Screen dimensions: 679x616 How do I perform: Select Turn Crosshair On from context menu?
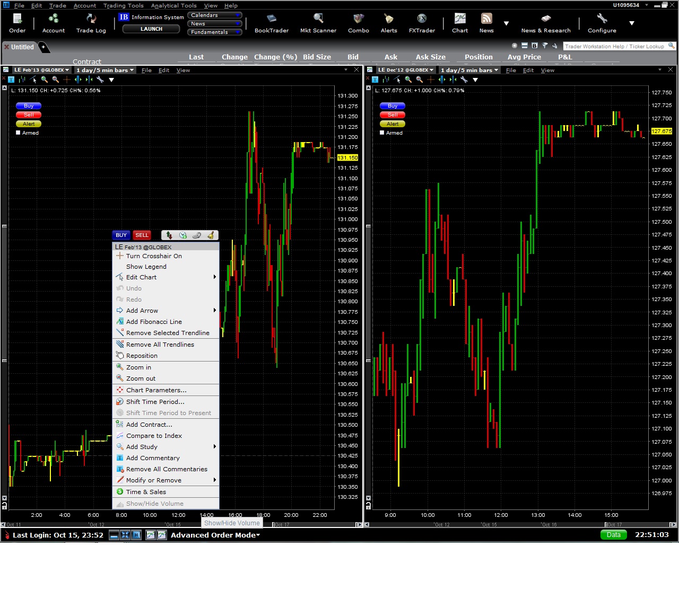tap(166, 256)
